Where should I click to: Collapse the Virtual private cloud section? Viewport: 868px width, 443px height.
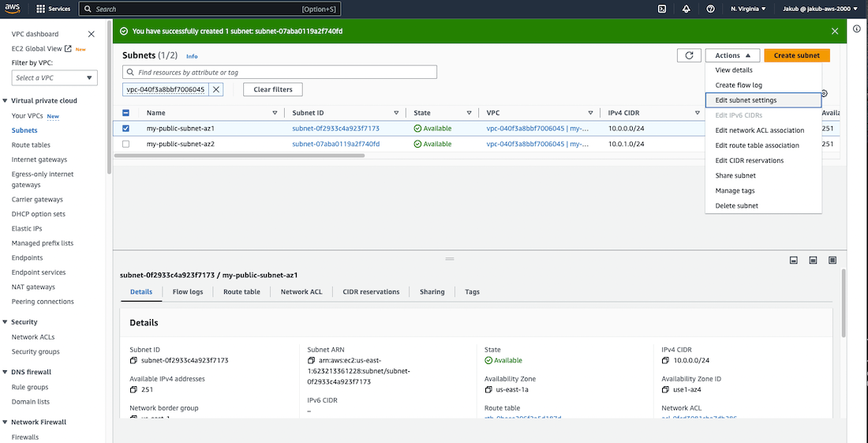click(x=6, y=101)
